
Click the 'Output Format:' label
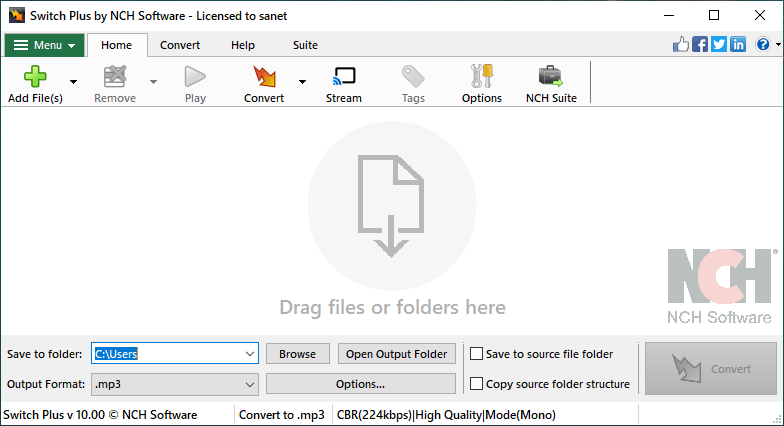pyautogui.click(x=46, y=384)
